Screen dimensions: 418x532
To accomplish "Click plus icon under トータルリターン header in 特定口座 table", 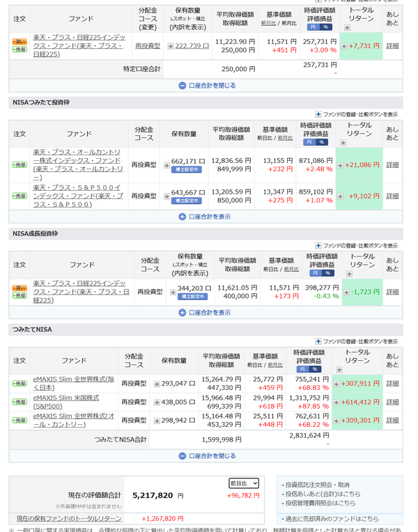I will [347, 28].
